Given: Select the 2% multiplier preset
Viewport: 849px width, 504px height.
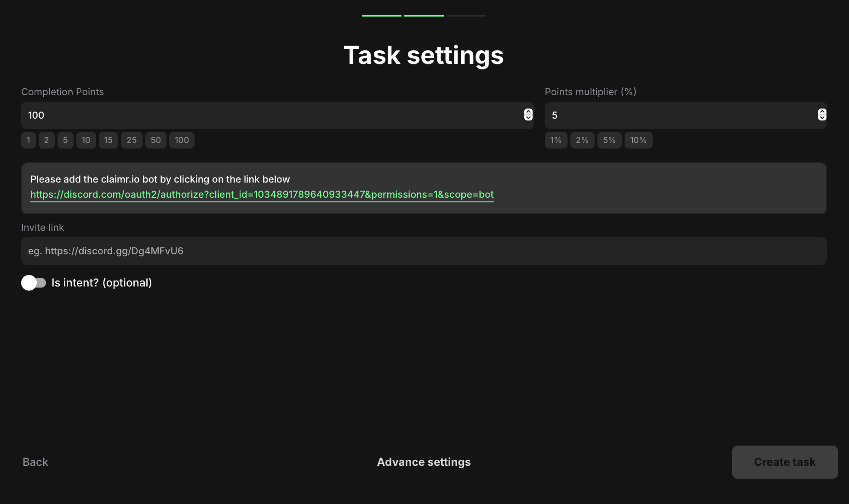Looking at the screenshot, I should click(582, 140).
